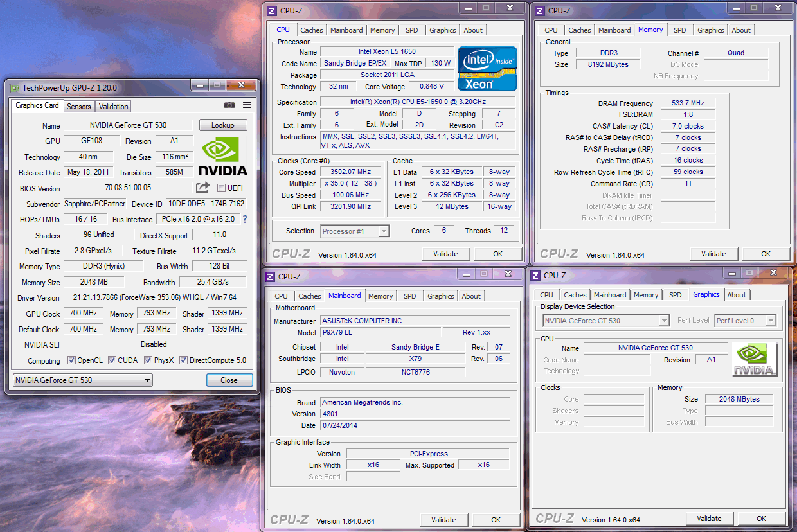Click OK in the CPU-Z Graphics window
Viewport: 797px width, 532px height.
762,519
